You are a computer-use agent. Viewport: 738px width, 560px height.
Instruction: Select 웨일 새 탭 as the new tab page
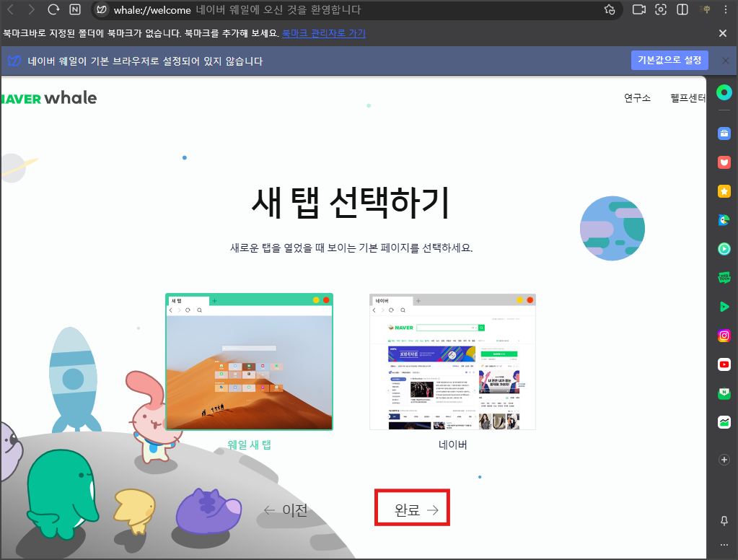[x=249, y=361]
